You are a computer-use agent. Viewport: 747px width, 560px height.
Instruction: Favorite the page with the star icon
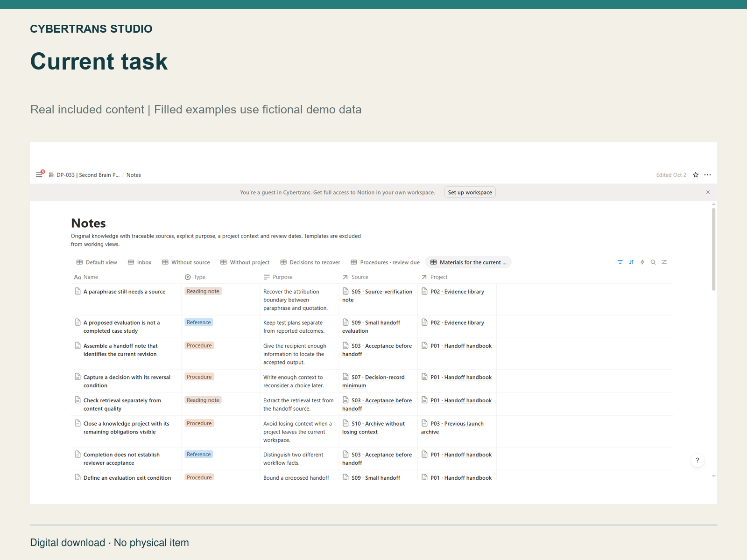pyautogui.click(x=696, y=175)
